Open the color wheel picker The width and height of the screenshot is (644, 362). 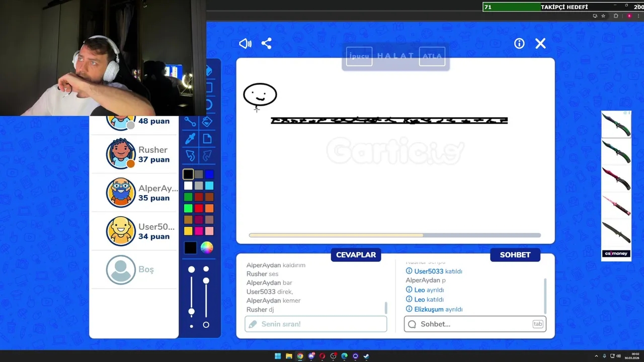click(207, 247)
